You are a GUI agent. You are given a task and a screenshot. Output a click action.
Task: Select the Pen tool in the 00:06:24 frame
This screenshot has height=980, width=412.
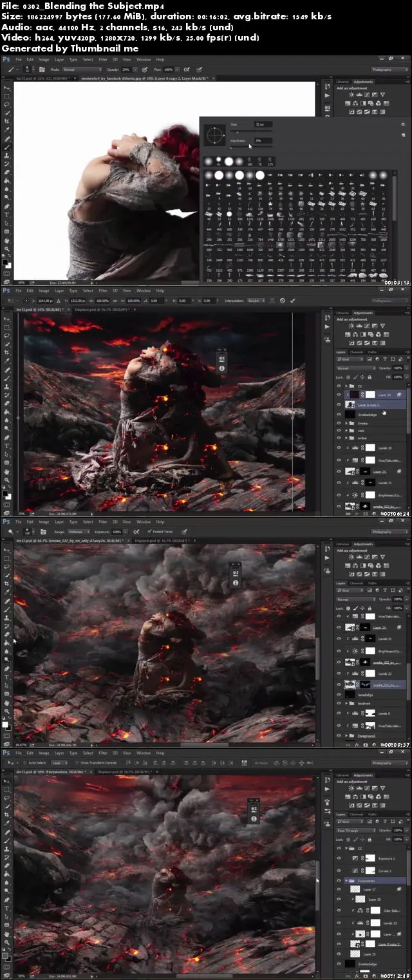pos(6,437)
